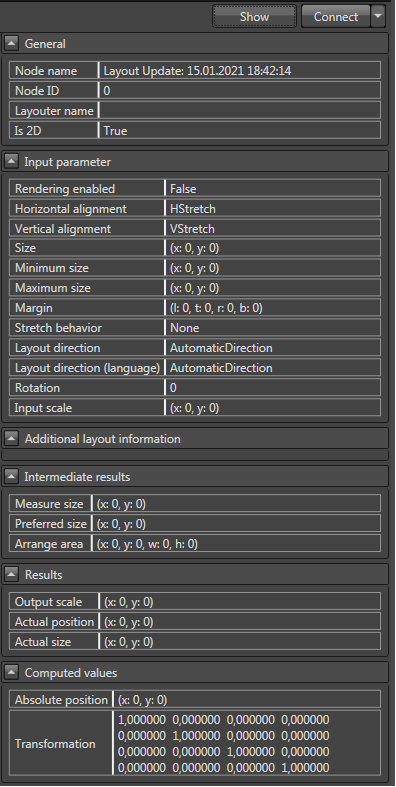
Task: Click the Show button
Action: 254,17
